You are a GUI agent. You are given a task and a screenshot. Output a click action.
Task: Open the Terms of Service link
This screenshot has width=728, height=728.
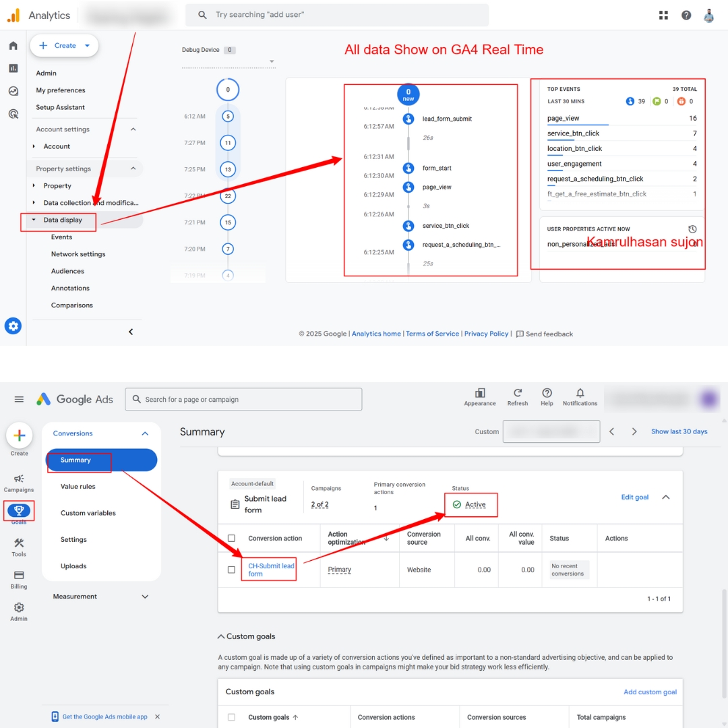432,334
